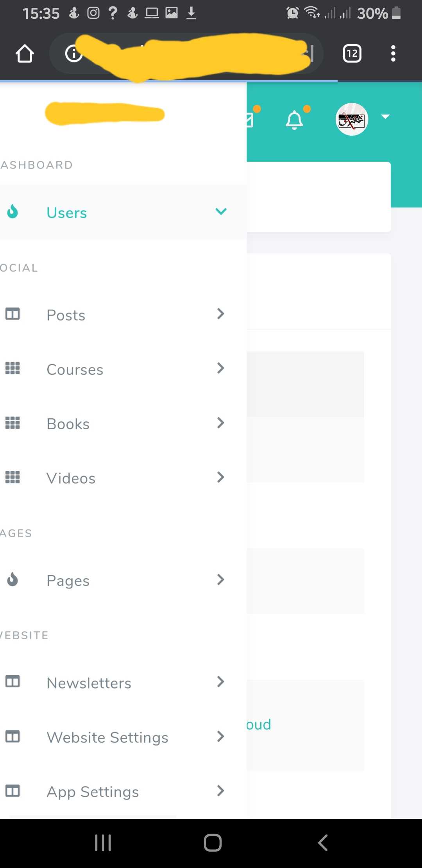This screenshot has height=868, width=422.
Task: Expand the App Settings chevron
Action: pyautogui.click(x=221, y=791)
